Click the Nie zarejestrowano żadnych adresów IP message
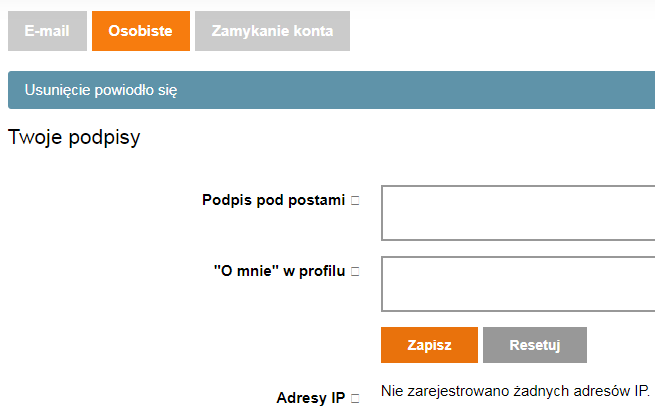Image resolution: width=655 pixels, height=409 pixels. pos(515,389)
